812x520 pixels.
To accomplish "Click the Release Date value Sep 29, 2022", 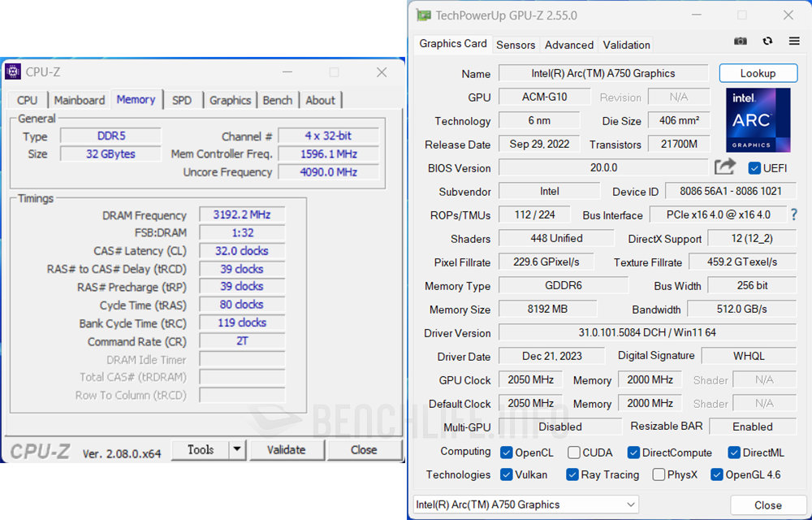I will pos(539,144).
